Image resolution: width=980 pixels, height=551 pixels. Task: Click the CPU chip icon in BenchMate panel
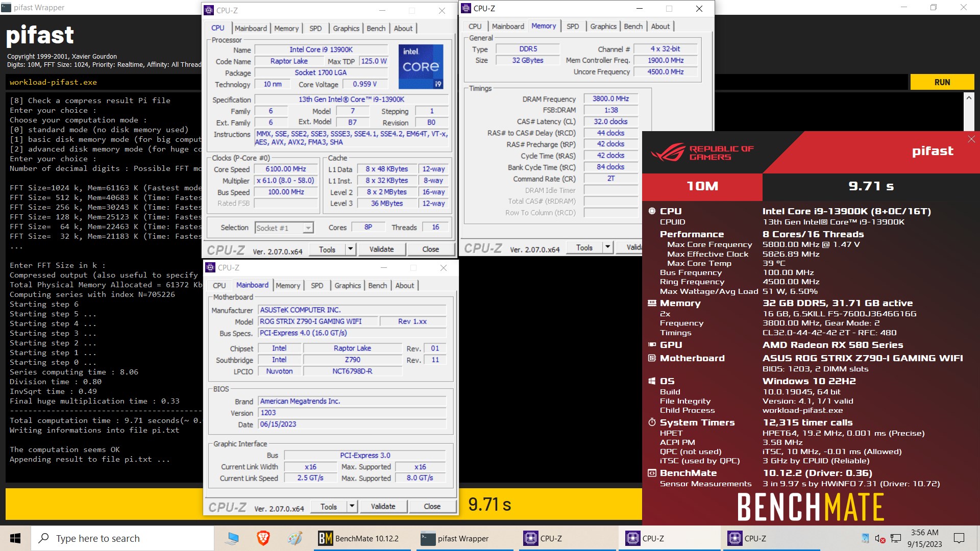[x=652, y=211]
